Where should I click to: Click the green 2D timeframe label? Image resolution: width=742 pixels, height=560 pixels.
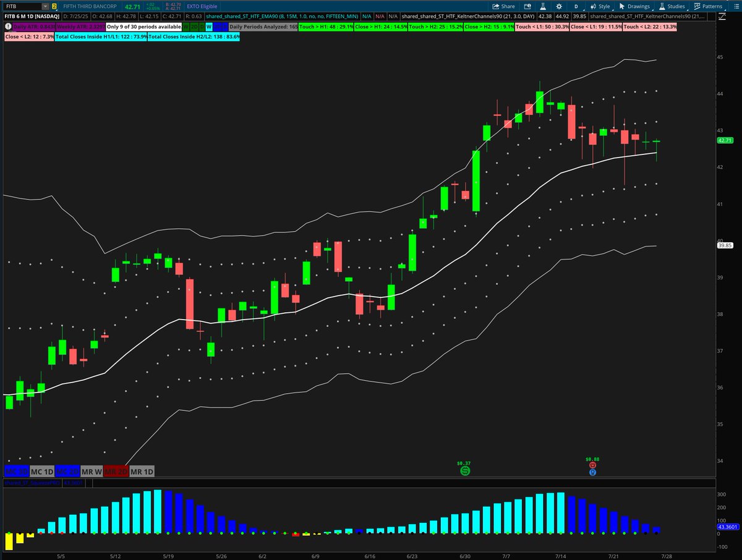click(x=195, y=27)
